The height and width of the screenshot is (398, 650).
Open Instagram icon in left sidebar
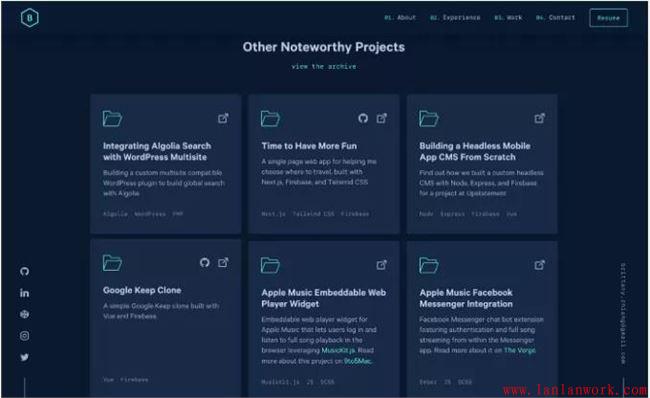coord(24,336)
